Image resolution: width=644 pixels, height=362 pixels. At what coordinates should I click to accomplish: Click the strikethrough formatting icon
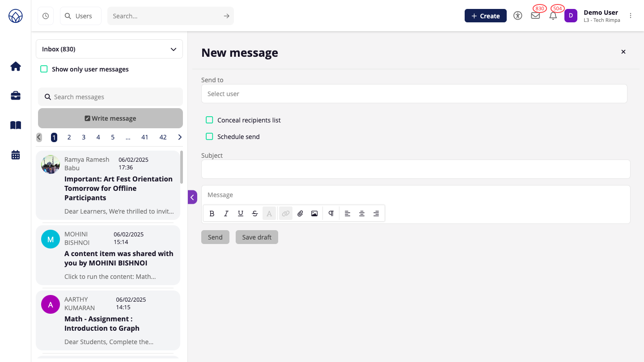point(255,214)
